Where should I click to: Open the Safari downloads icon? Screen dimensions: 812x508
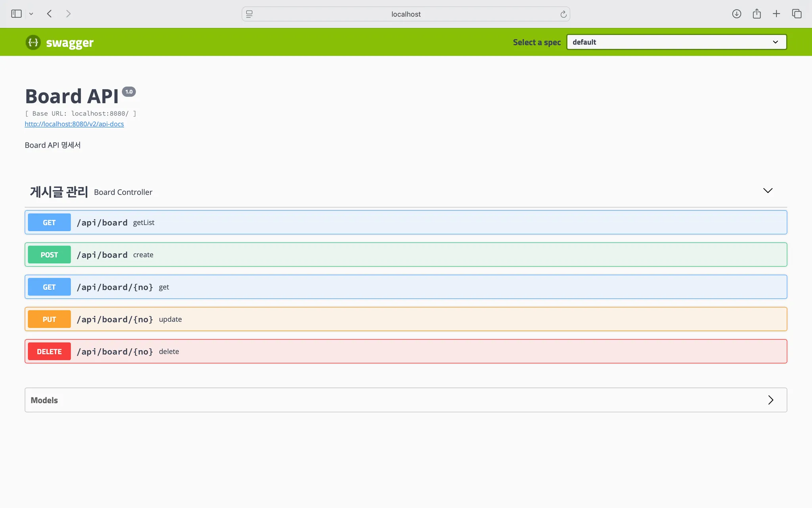click(736, 14)
